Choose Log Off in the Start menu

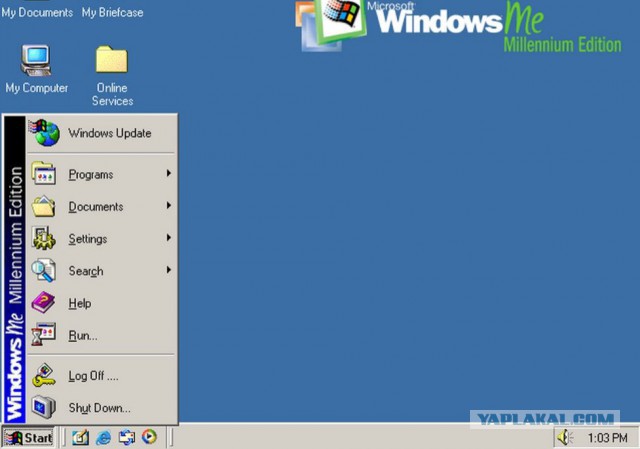pyautogui.click(x=92, y=376)
